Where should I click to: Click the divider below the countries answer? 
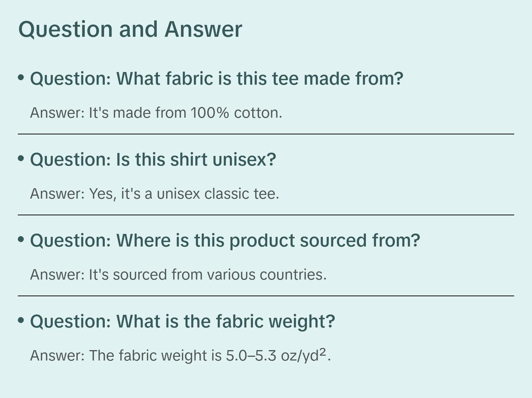tap(266, 296)
